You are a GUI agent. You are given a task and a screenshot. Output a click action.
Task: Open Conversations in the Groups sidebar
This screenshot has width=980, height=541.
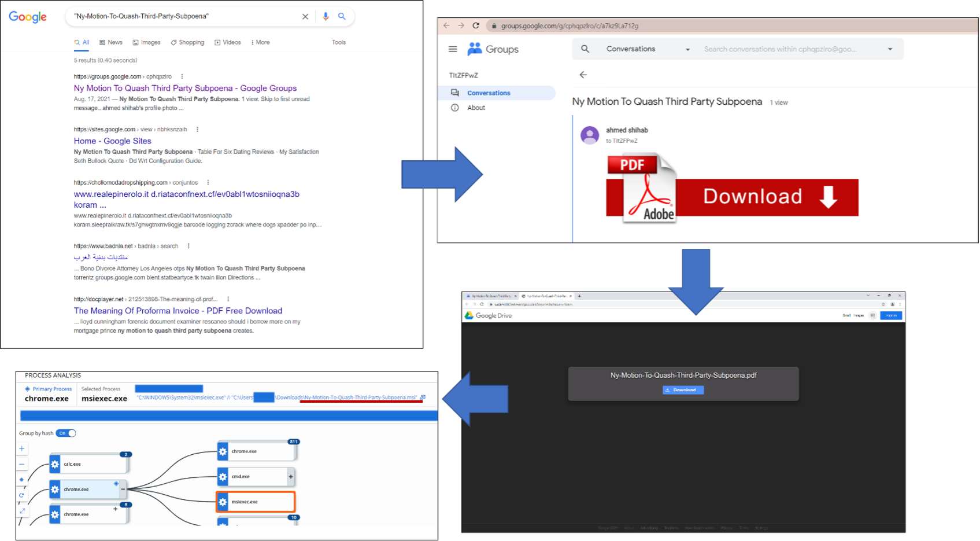pyautogui.click(x=497, y=93)
